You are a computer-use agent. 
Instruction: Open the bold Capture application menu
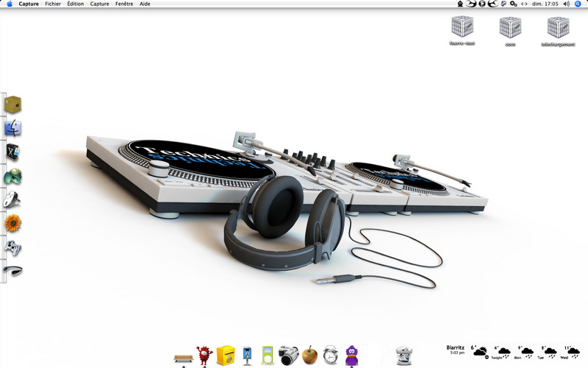point(29,4)
